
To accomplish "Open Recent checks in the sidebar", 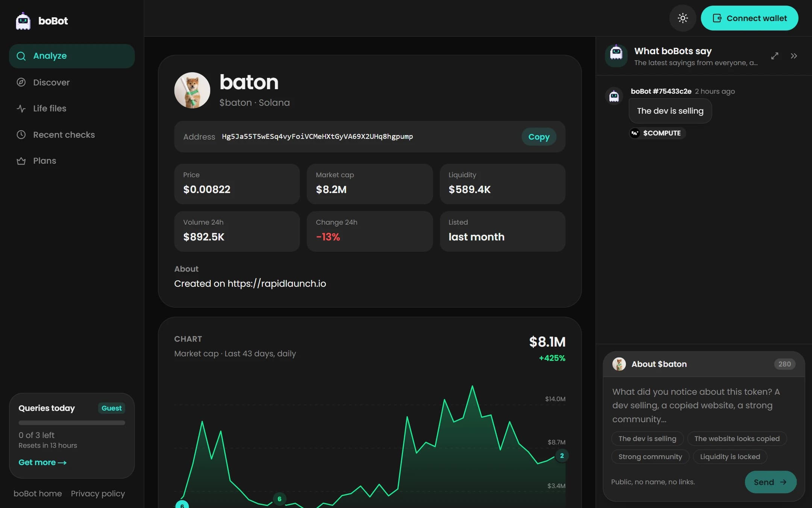I will click(x=72, y=135).
